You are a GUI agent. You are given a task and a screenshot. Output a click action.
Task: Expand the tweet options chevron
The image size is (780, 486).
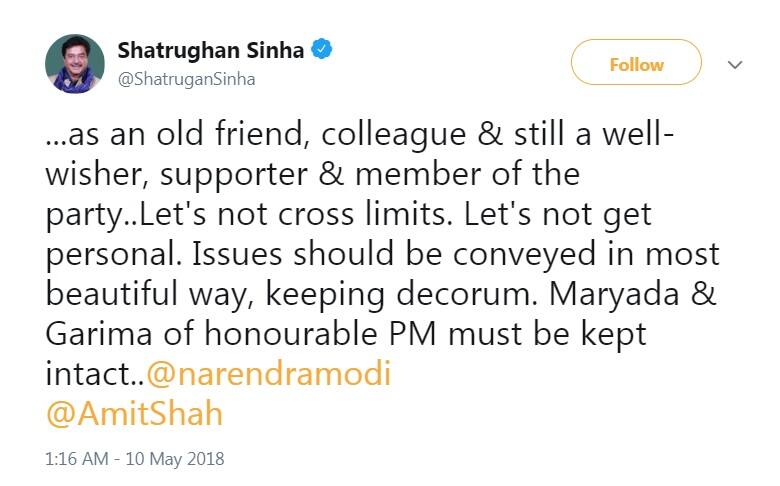[x=735, y=65]
